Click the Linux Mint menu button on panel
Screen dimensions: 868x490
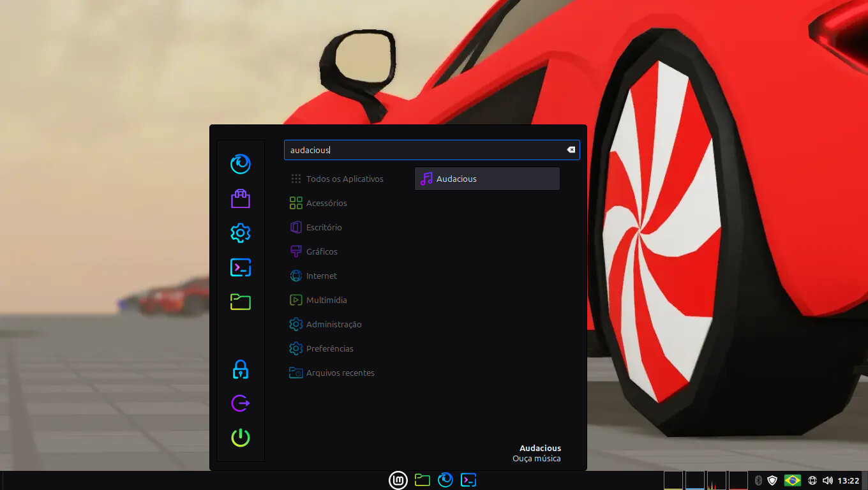(x=398, y=480)
